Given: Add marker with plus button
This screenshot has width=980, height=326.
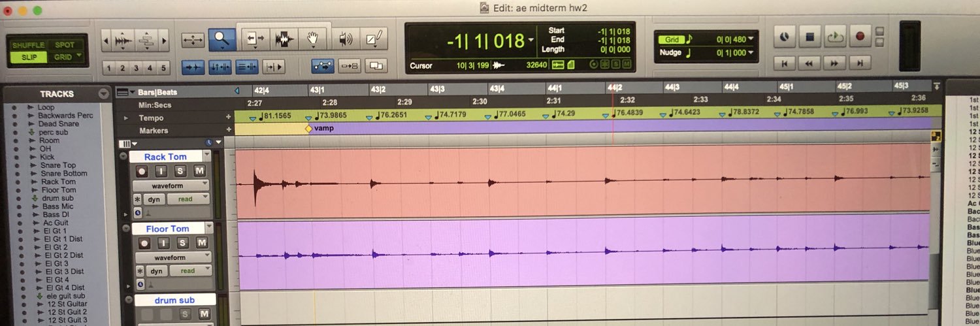Looking at the screenshot, I should 229,130.
